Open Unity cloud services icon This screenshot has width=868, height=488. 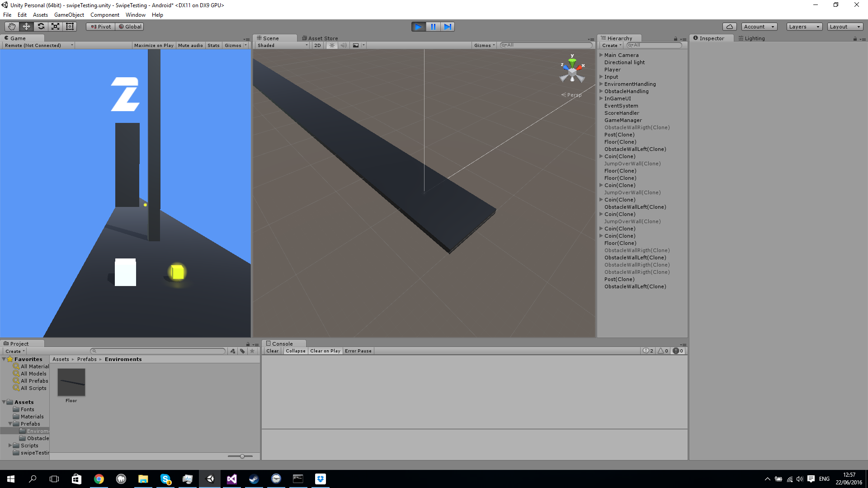[x=730, y=27]
